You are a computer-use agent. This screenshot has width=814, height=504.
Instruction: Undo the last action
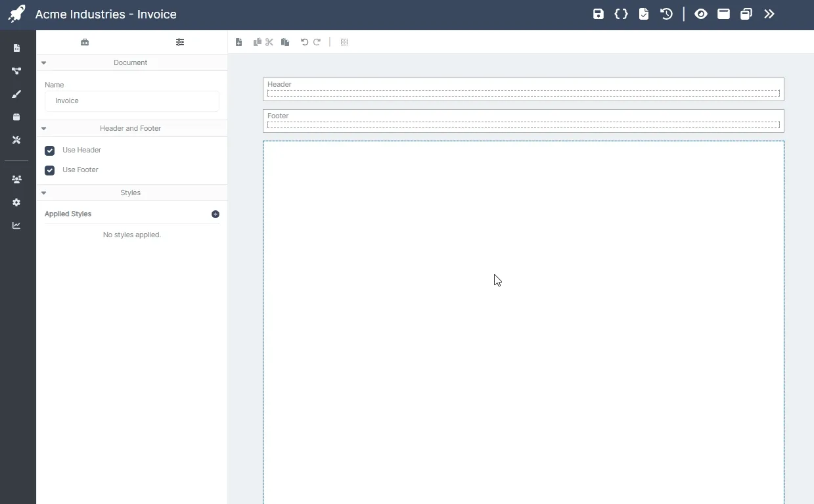tap(304, 42)
